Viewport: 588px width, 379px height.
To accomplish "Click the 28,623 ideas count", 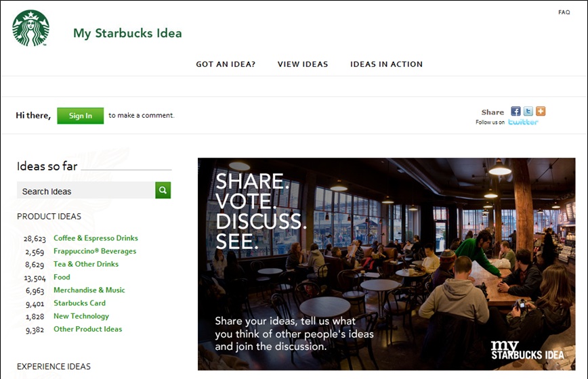I will [x=35, y=239].
